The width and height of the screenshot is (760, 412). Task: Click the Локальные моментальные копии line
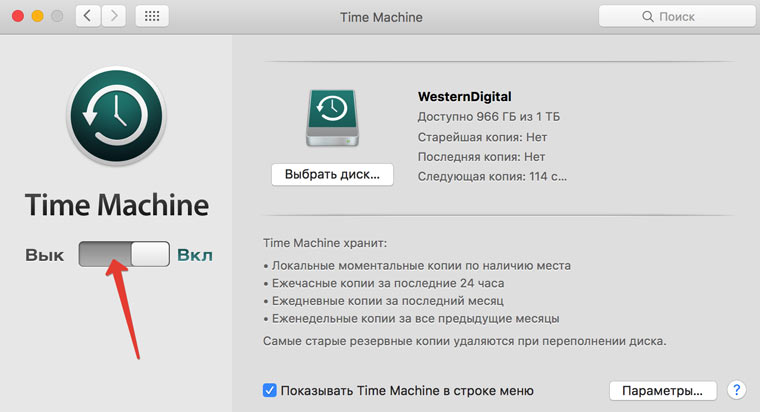click(417, 266)
